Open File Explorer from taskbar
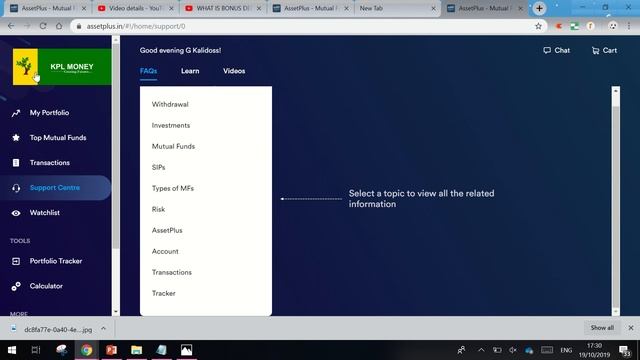This screenshot has height=360, width=640. point(136,350)
